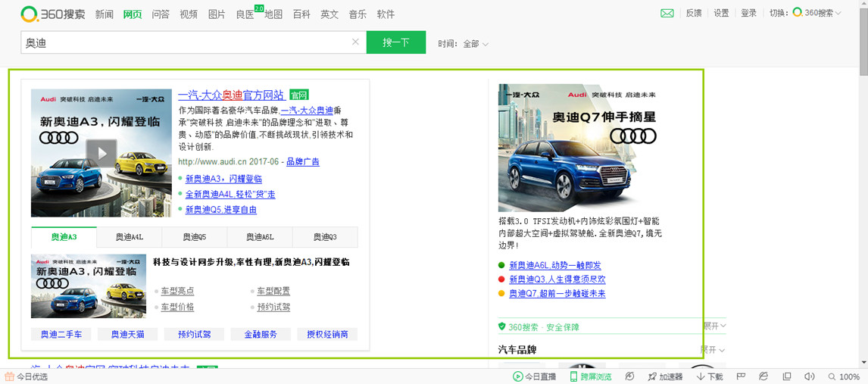
Task: Select the 网页 search category
Action: [133, 14]
